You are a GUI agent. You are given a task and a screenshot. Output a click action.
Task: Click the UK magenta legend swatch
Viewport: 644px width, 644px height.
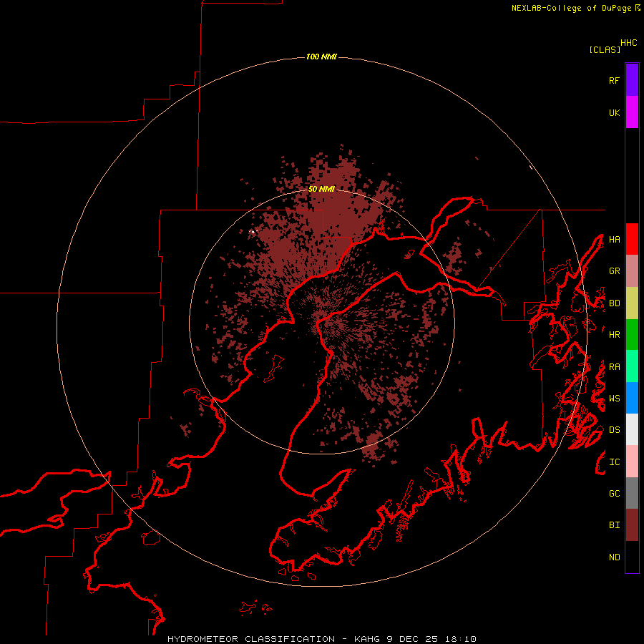632,112
